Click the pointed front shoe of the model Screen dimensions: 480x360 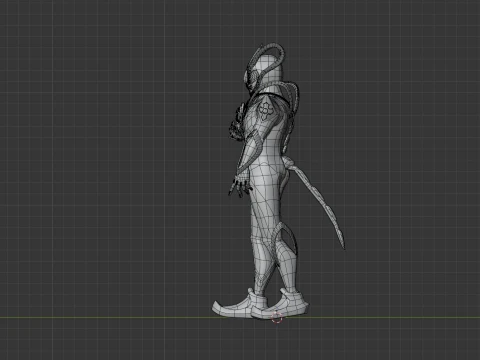pyautogui.click(x=239, y=305)
